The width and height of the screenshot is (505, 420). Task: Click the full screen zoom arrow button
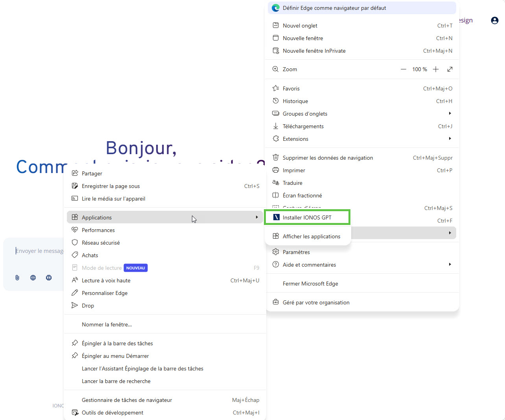point(450,69)
